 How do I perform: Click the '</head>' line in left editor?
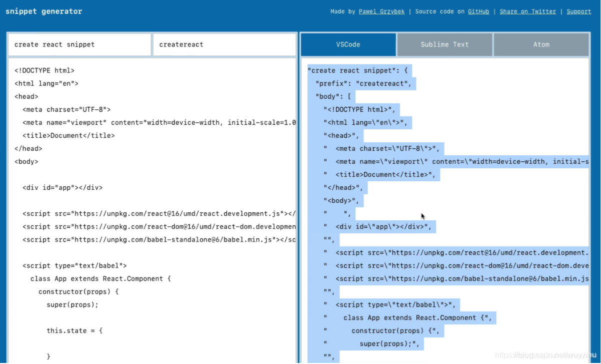click(28, 148)
